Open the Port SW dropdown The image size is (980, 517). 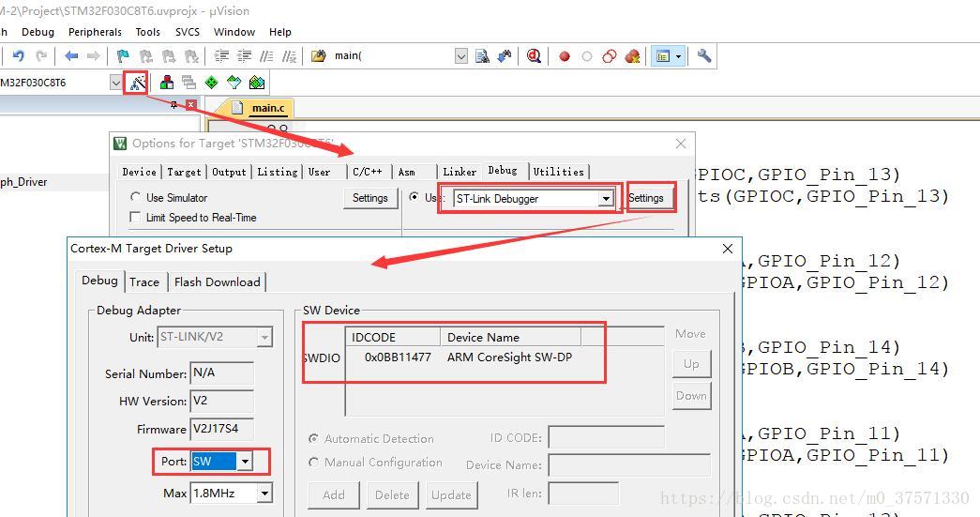coord(245,462)
